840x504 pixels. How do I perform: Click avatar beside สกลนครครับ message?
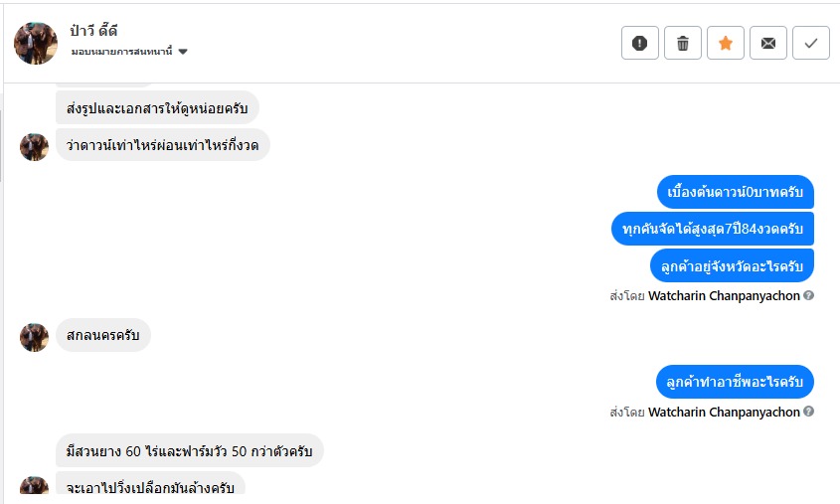pos(35,337)
